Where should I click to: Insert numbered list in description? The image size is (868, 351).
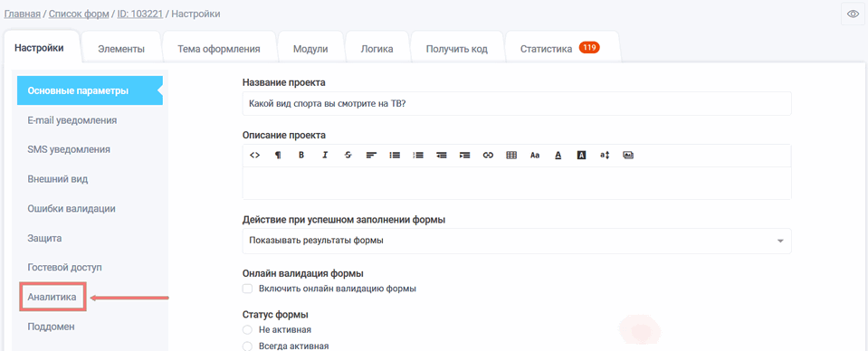pyautogui.click(x=418, y=156)
